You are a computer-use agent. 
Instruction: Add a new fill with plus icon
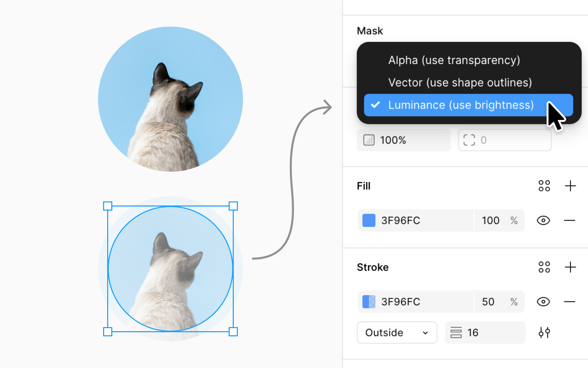coord(570,186)
